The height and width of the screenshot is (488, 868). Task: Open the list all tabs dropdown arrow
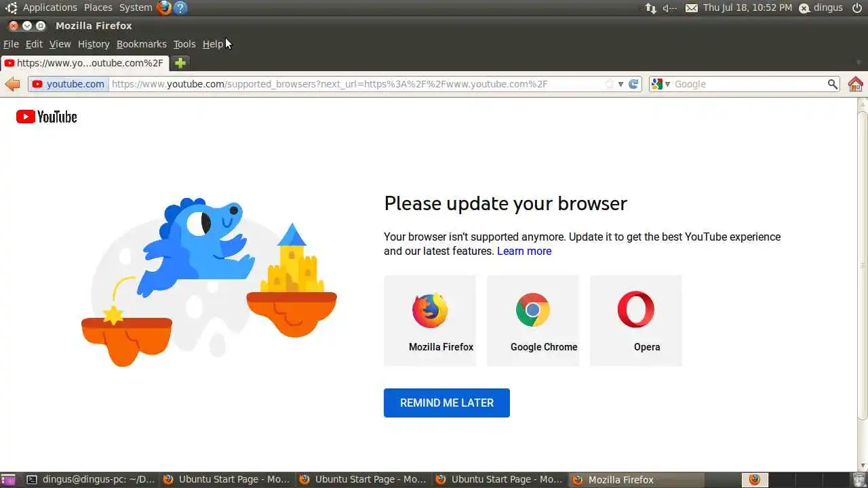tap(859, 63)
